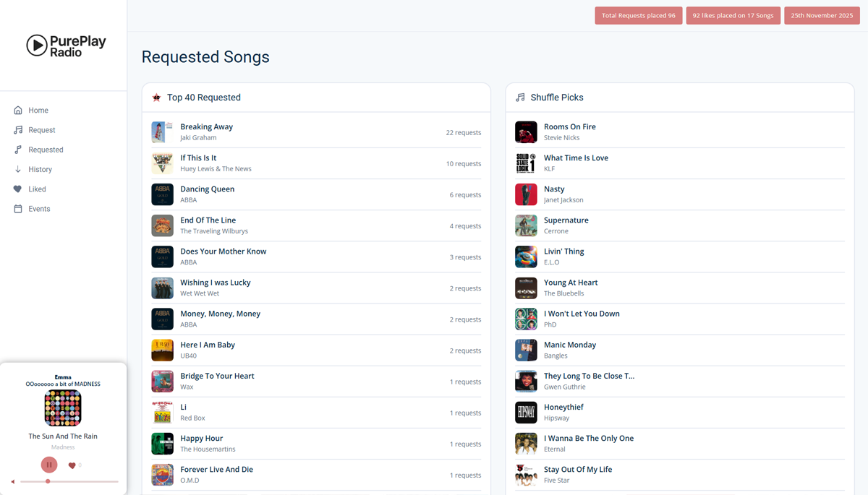Select Dancing Queen song title
Image resolution: width=868 pixels, height=495 pixels.
click(x=207, y=189)
